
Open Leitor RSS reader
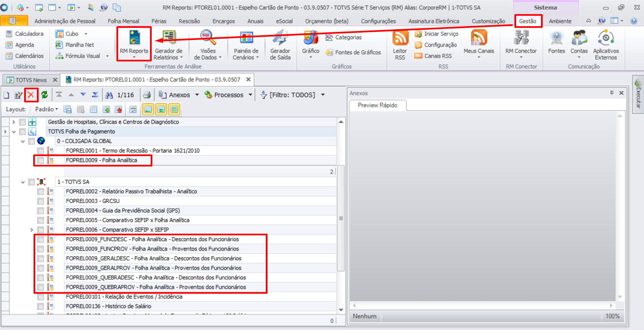click(400, 45)
